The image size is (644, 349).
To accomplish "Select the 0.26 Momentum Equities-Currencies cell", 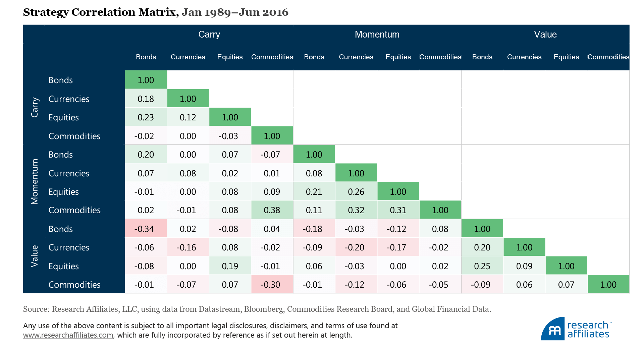I will [356, 192].
